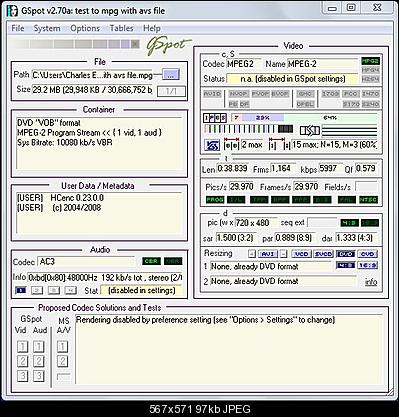The width and height of the screenshot is (399, 417).
Task: Click the Frms 1,164 value
Action: [283, 169]
